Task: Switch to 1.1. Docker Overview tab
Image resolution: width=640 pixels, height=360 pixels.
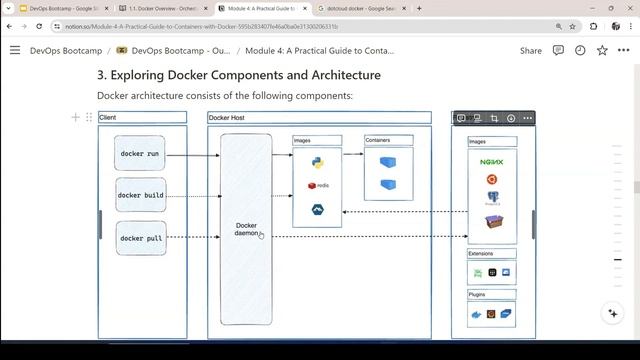Action: click(x=163, y=8)
